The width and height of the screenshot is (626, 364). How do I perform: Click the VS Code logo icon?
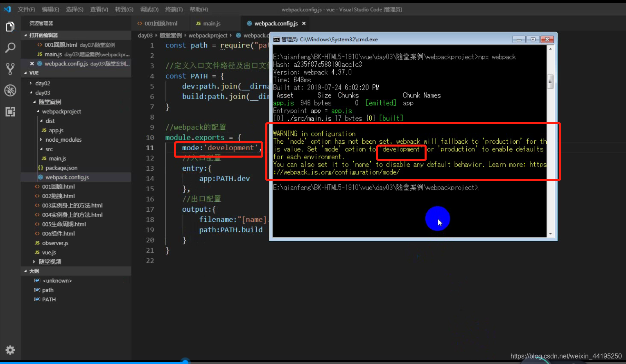click(7, 9)
